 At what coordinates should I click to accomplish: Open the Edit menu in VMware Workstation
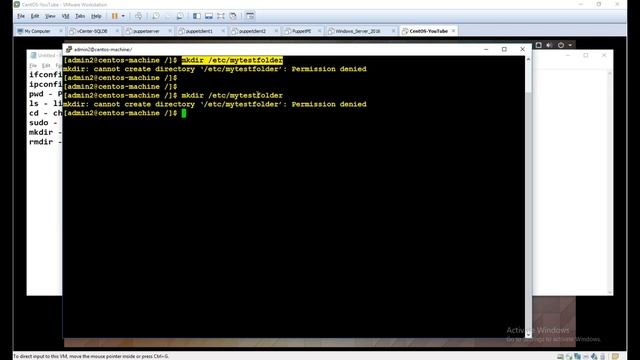pos(35,16)
